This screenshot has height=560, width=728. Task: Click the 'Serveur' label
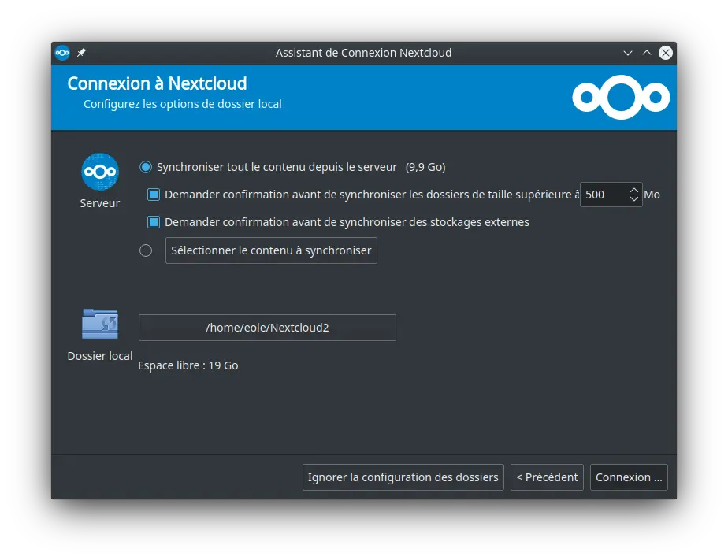pyautogui.click(x=100, y=203)
